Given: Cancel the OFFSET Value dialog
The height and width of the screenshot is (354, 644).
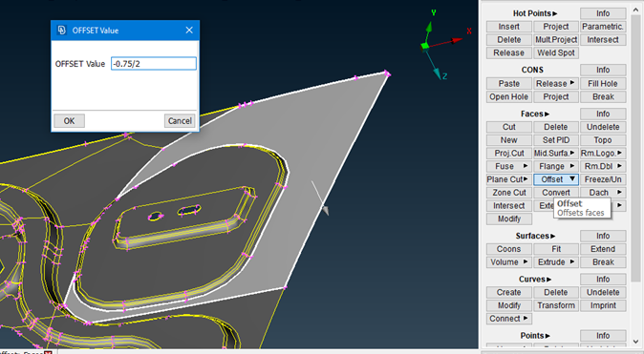Looking at the screenshot, I should (x=180, y=121).
